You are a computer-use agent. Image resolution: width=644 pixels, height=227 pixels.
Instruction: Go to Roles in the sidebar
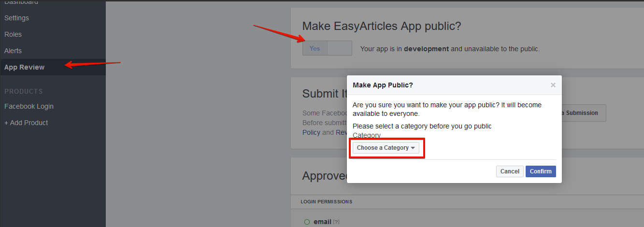coord(13,34)
